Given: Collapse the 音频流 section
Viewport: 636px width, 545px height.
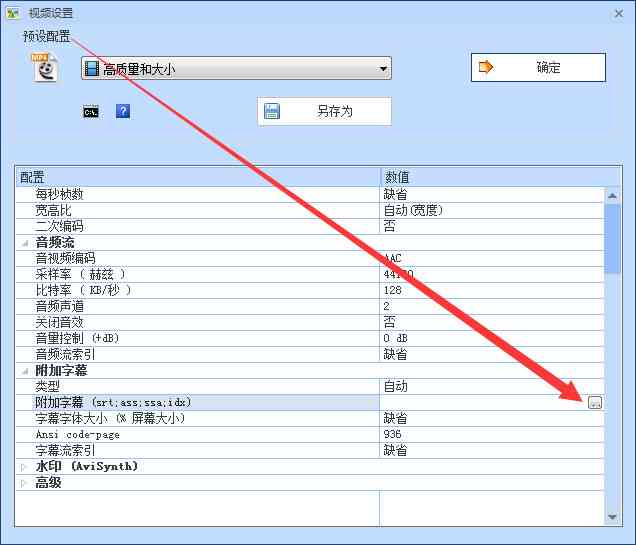Looking at the screenshot, I should (x=25, y=243).
